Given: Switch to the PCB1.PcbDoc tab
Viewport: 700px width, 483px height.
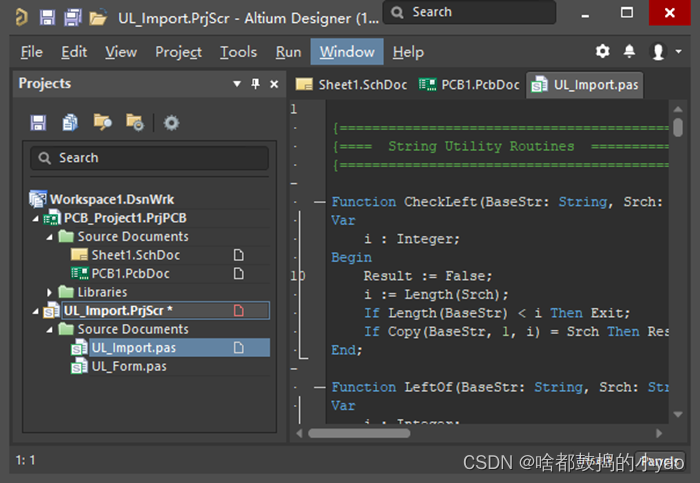Looking at the screenshot, I should point(470,85).
